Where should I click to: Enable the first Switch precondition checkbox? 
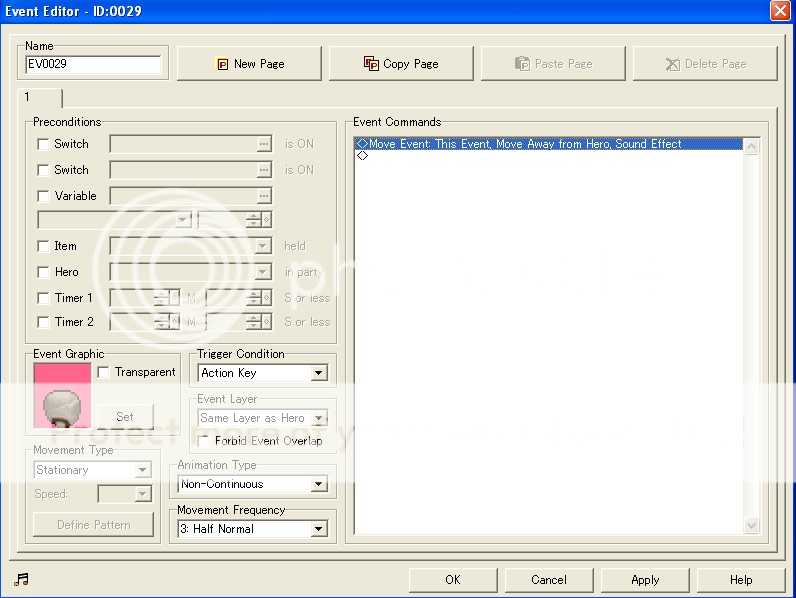coord(43,144)
